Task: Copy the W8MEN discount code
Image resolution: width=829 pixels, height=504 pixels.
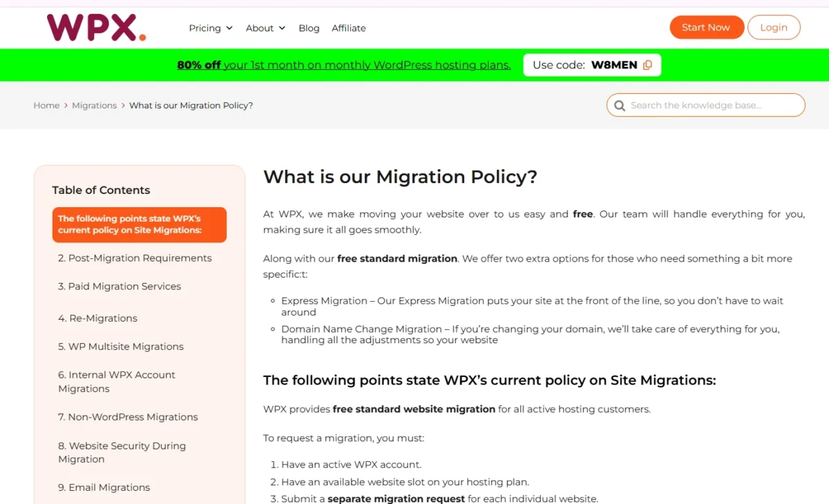Action: tap(647, 64)
